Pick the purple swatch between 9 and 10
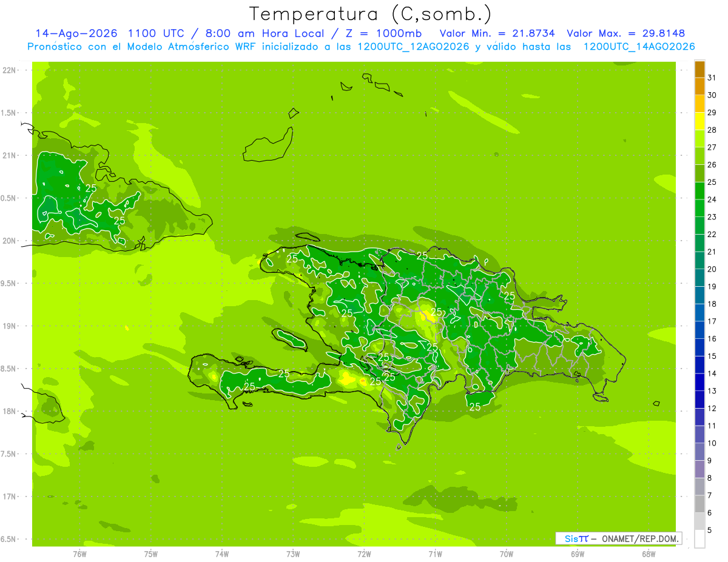The height and width of the screenshot is (562, 728). [699, 452]
